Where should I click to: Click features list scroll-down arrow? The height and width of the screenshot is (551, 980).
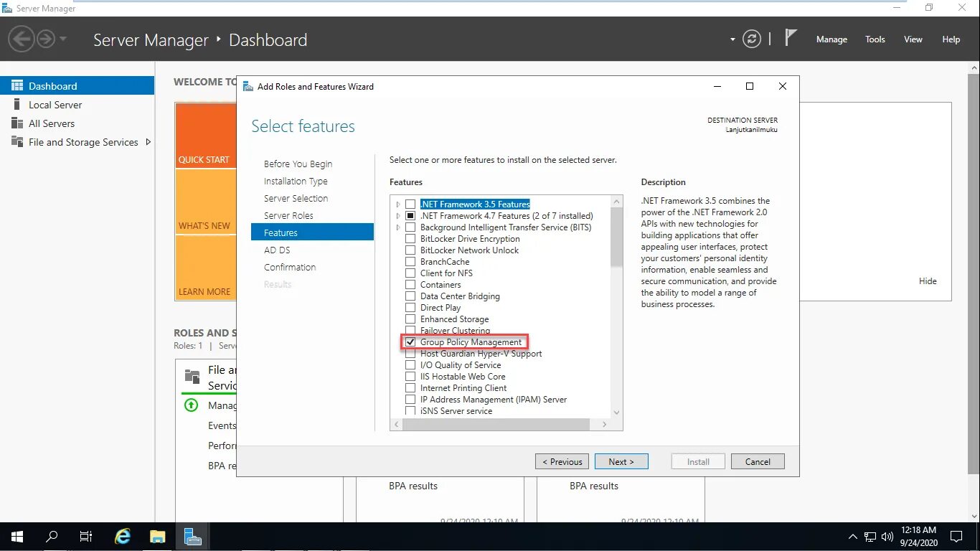pyautogui.click(x=616, y=413)
